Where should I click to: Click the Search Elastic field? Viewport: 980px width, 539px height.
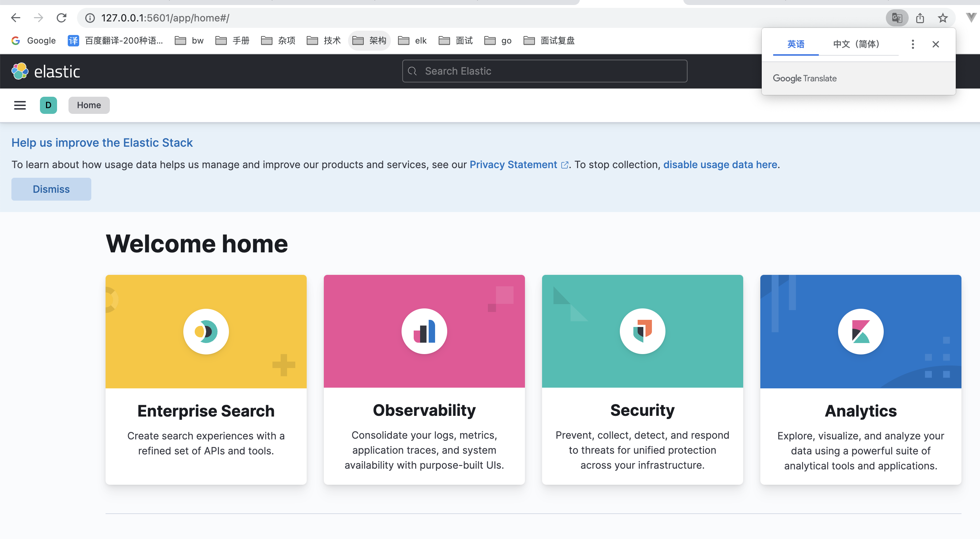(545, 71)
